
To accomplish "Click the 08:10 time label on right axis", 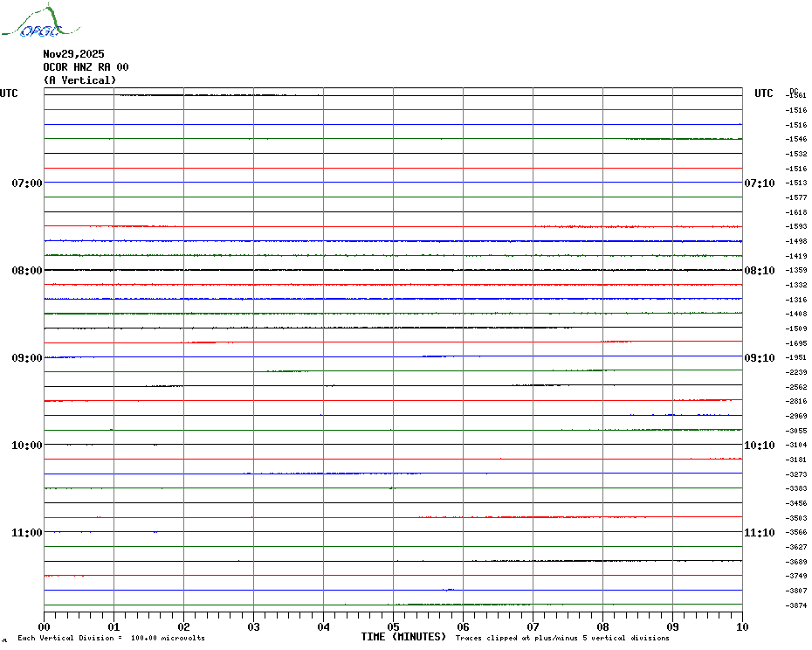I will coord(759,271).
